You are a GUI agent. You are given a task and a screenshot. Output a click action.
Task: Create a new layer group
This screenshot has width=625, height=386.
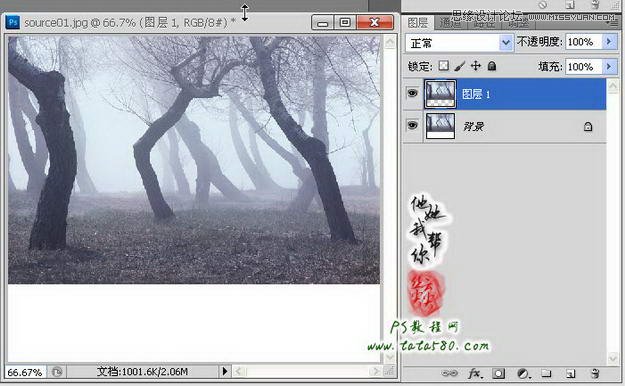coord(546,373)
